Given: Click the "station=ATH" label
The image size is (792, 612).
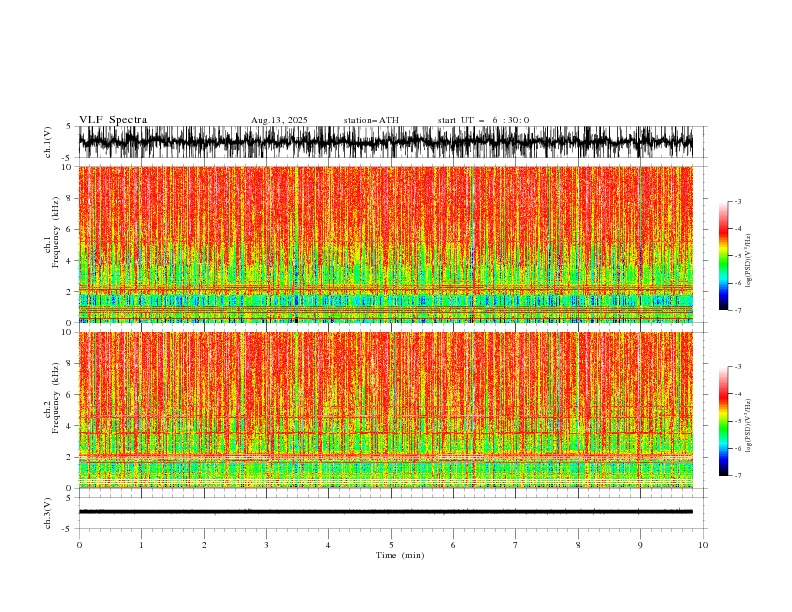Looking at the screenshot, I should pyautogui.click(x=371, y=120).
